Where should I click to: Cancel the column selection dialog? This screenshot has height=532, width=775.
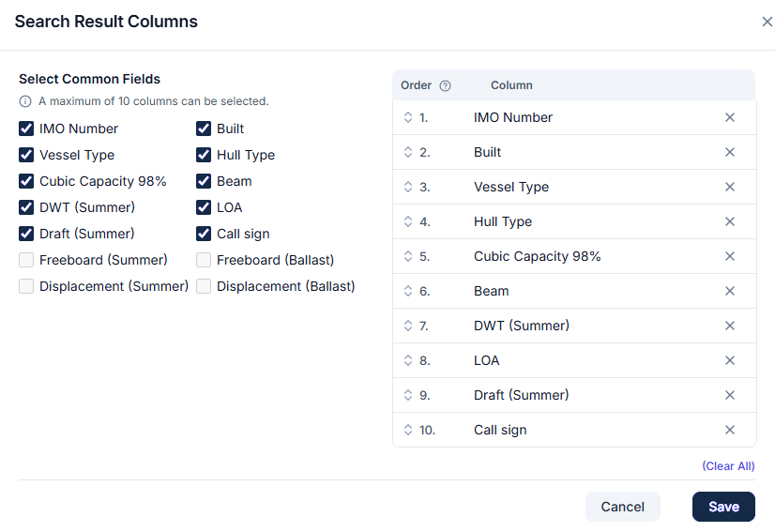623,507
